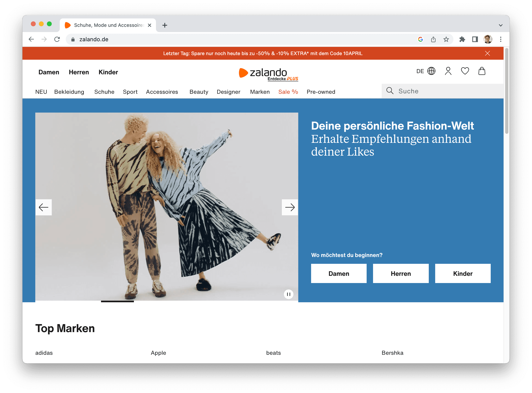Screen dimensions: 532x393
Task: Click the search magnifier icon
Action: (x=390, y=91)
